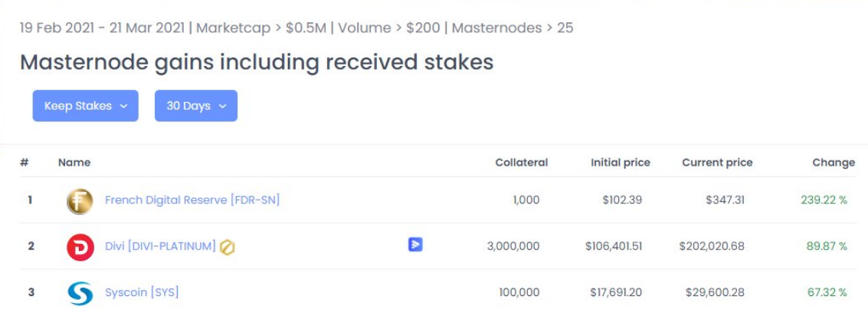Click the red Divi coin logo
Screen dimensions: 868x323
pyautogui.click(x=80, y=247)
